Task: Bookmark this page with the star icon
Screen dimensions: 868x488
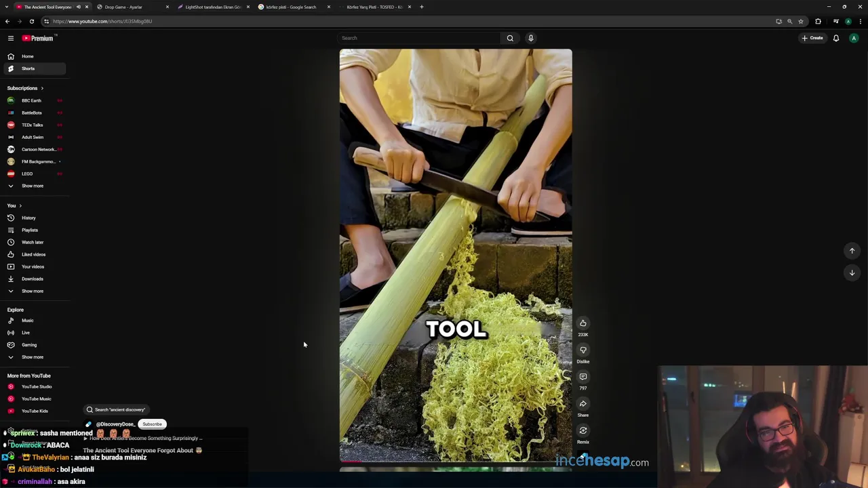Action: [x=801, y=21]
